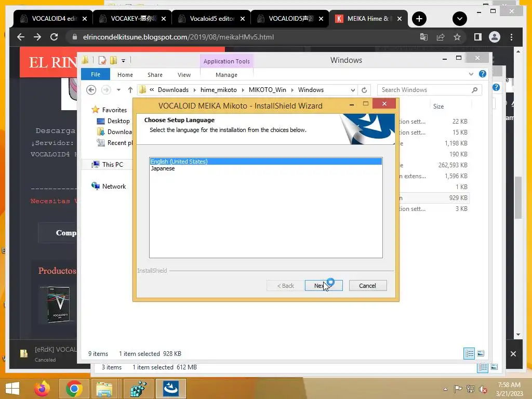Reload the browser page

tap(54, 37)
